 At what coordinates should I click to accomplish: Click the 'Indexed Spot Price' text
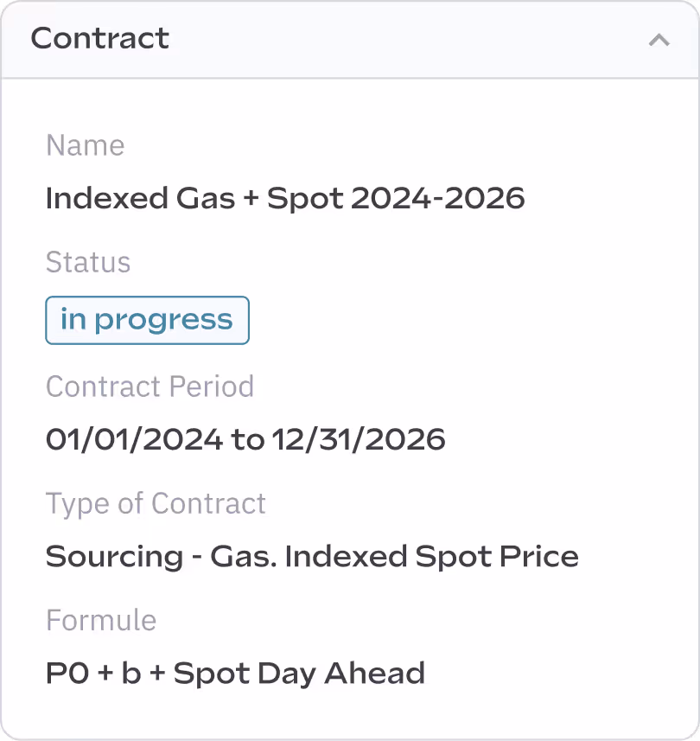coord(432,556)
